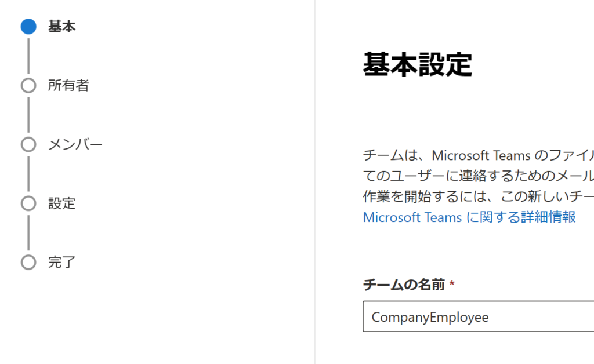
Task: Click the connector line between 基本 and 所有者
Action: click(x=28, y=56)
